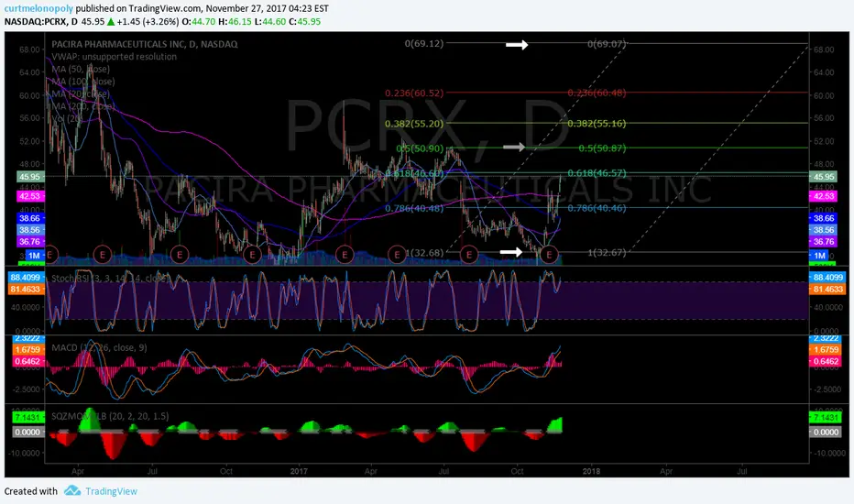Click the 2017 label on the time axis
This screenshot has width=854, height=504.
tap(299, 471)
